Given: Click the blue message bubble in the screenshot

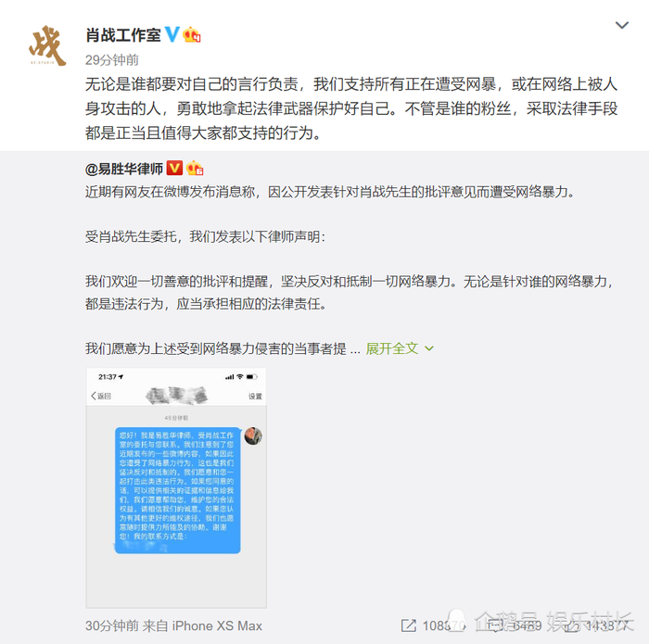Looking at the screenshot, I should [178, 490].
